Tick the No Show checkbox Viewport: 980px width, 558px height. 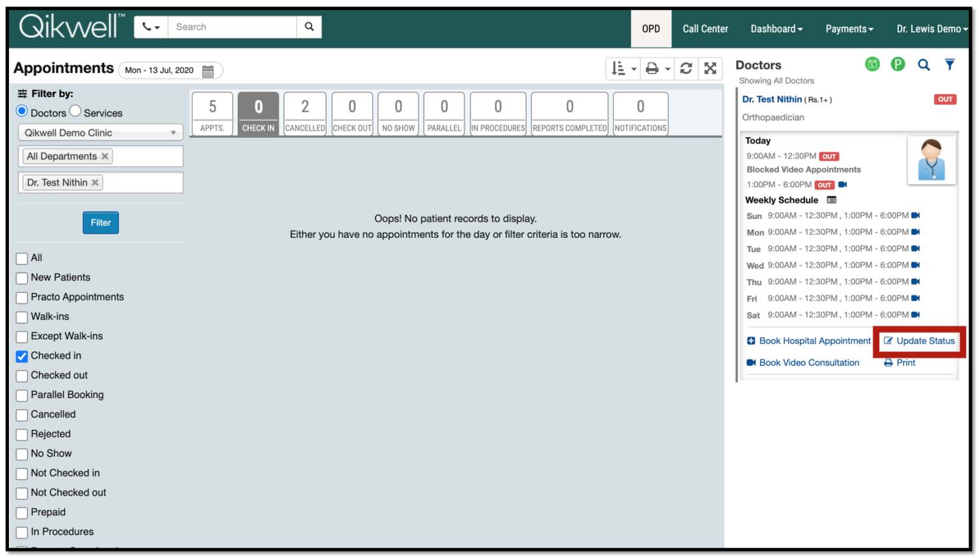(22, 454)
